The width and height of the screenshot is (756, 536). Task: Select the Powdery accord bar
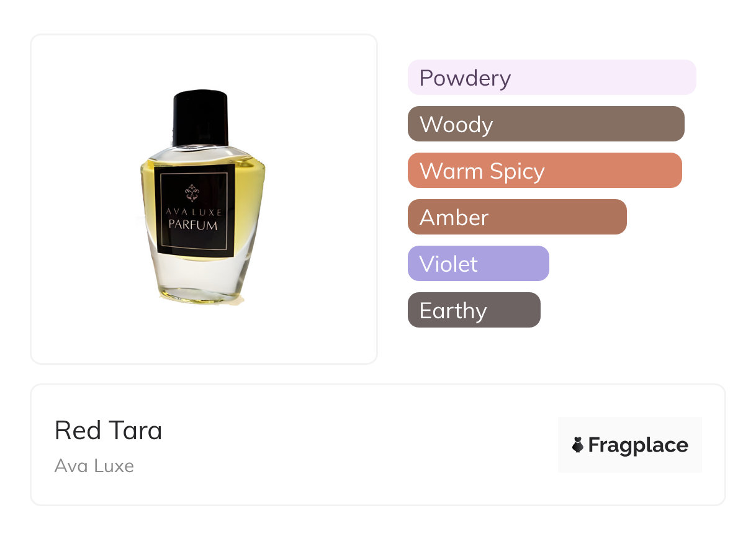[x=551, y=78]
